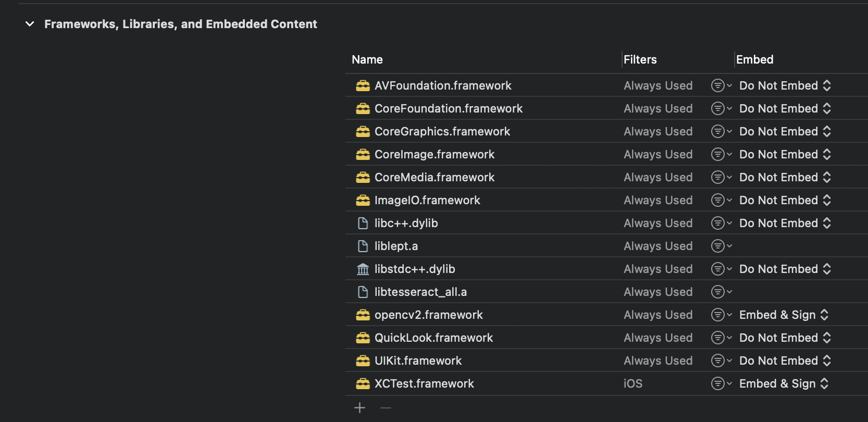The width and height of the screenshot is (868, 422).
Task: Open platform filter for liblept.a
Action: [x=722, y=246]
